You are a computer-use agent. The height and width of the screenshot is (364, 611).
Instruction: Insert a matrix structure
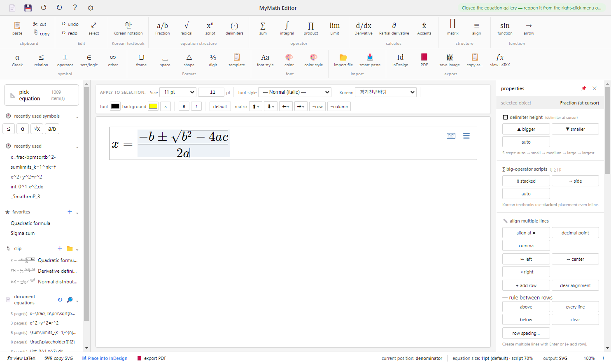(452, 28)
